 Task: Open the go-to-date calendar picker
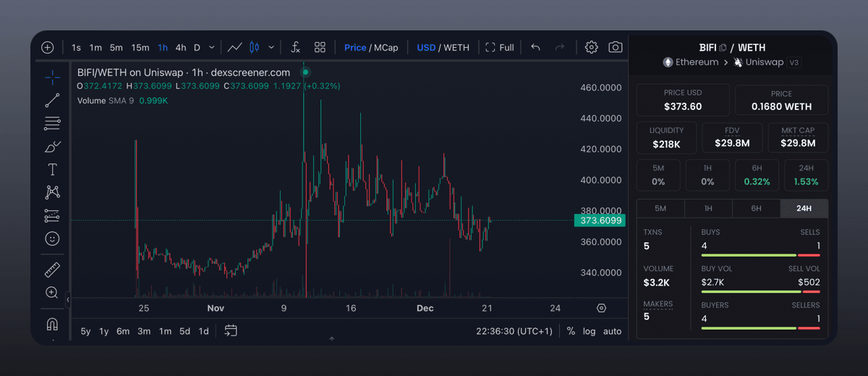(231, 331)
